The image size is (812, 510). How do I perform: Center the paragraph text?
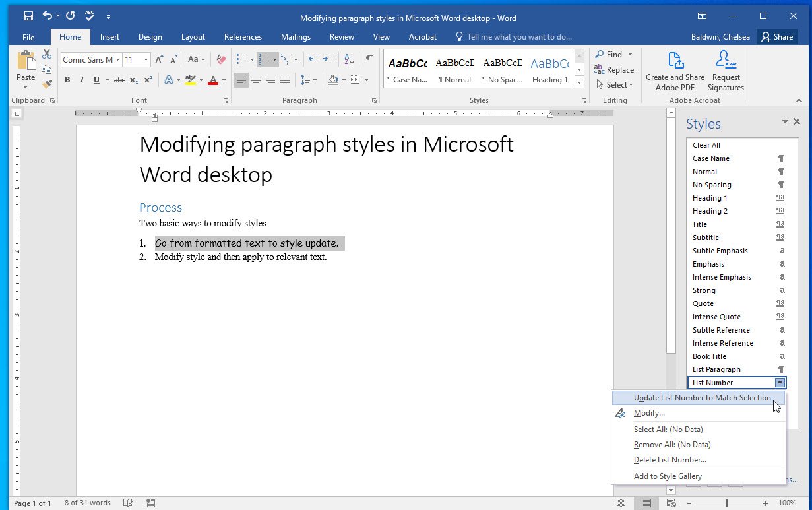(x=256, y=80)
